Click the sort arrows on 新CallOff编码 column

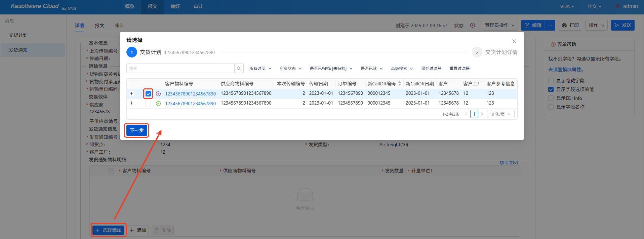399,84
